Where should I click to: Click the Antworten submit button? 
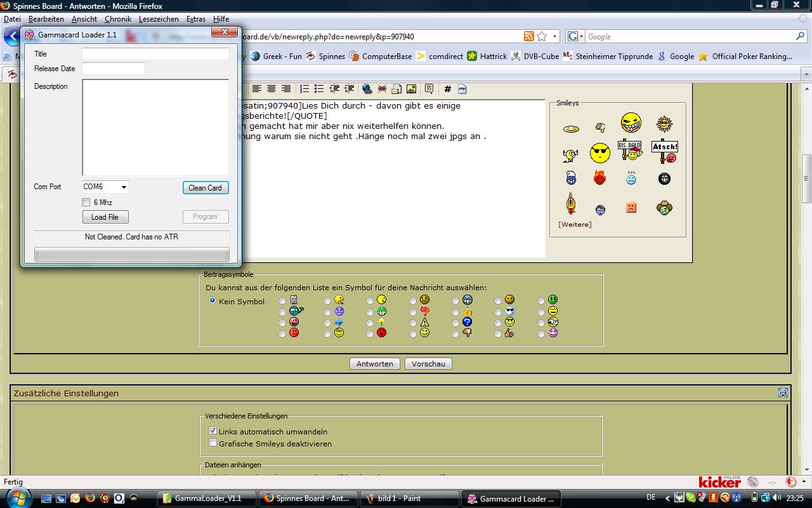(374, 364)
